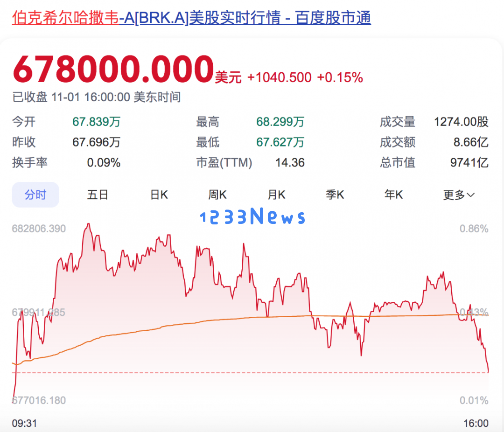Click the 换手率 value 0.09%

pyautogui.click(x=104, y=163)
